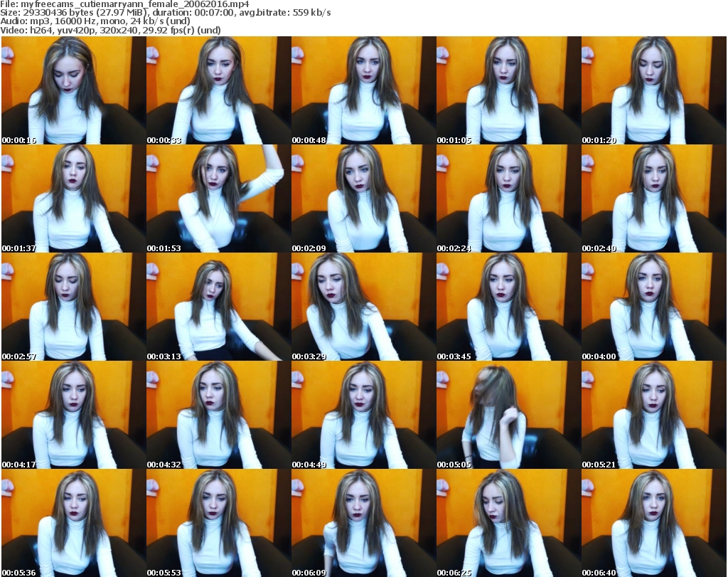Open the raised-arm frame at 00:01:53
The width and height of the screenshot is (728, 577).
click(x=219, y=198)
